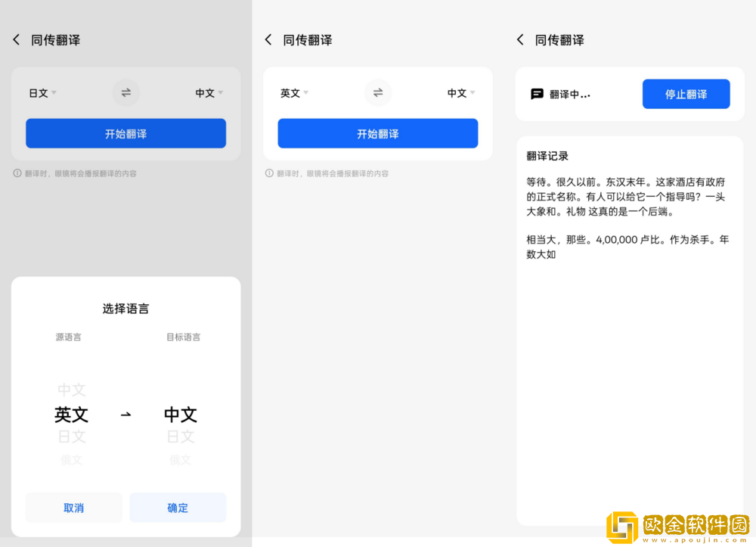Screen dimensions: 756x547
Task: Confirm language choice with 确定
Action: (x=178, y=507)
